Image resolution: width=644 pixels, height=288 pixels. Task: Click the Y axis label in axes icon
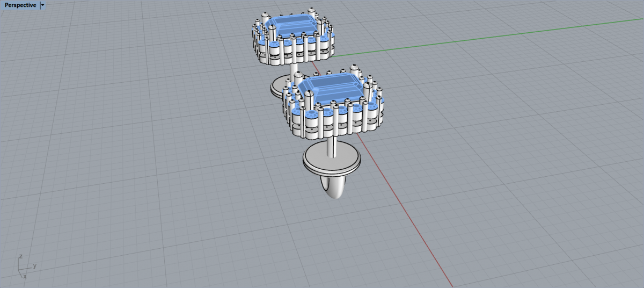pyautogui.click(x=35, y=265)
